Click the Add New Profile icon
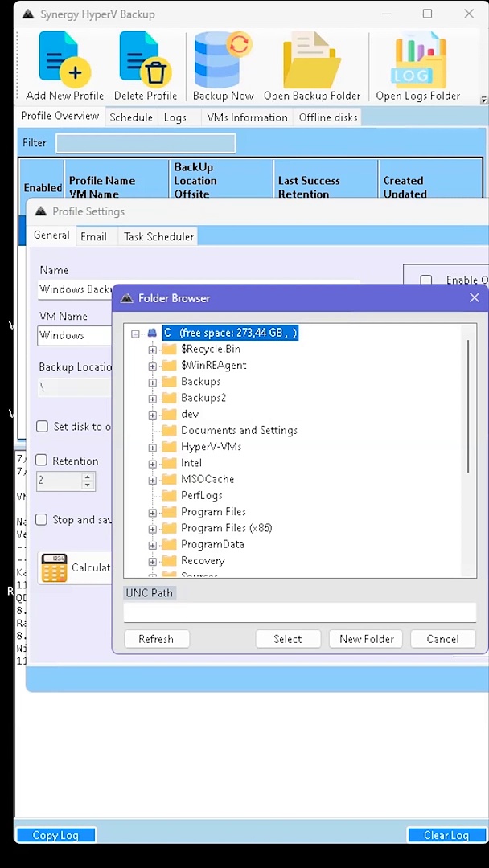 tap(65, 60)
